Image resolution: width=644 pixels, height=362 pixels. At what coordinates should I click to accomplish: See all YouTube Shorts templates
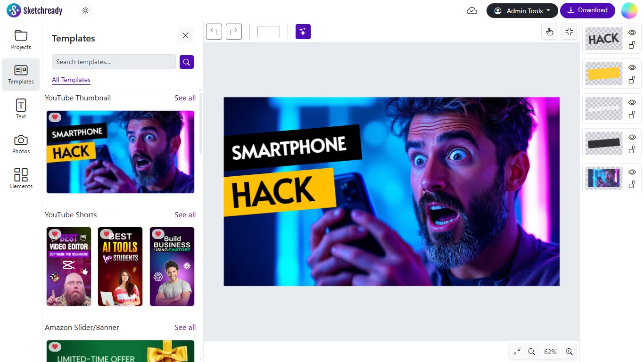click(x=185, y=215)
